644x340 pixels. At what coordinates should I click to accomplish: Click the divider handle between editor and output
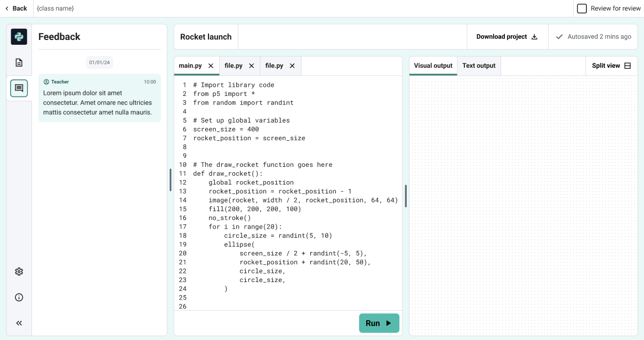(x=406, y=196)
